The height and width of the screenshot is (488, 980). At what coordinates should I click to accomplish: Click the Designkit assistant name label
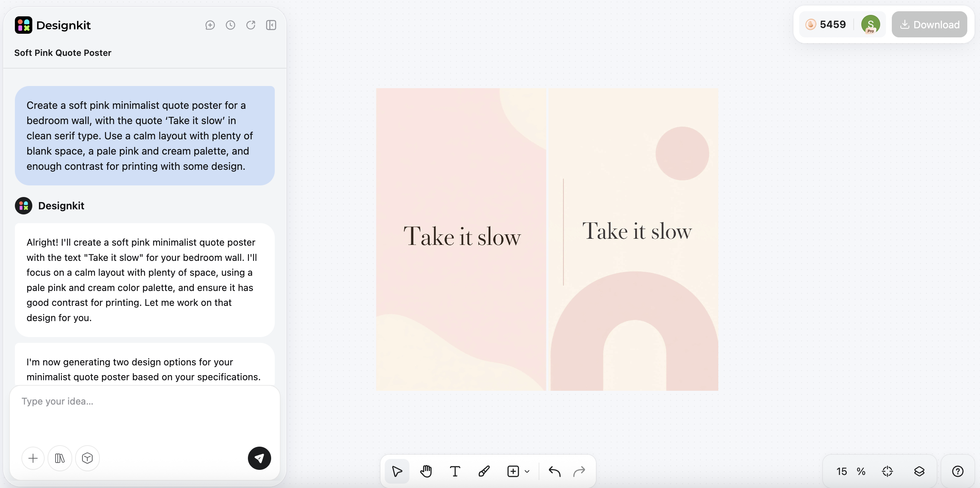click(61, 206)
